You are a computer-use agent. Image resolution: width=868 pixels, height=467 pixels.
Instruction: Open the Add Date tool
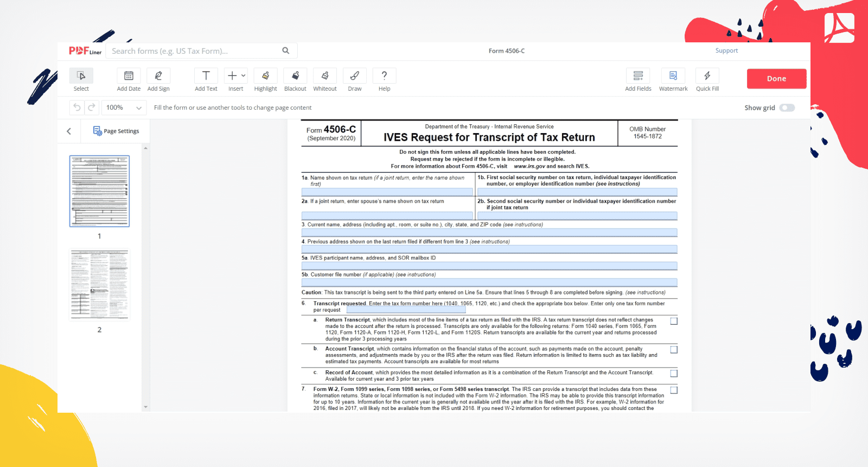(129, 76)
